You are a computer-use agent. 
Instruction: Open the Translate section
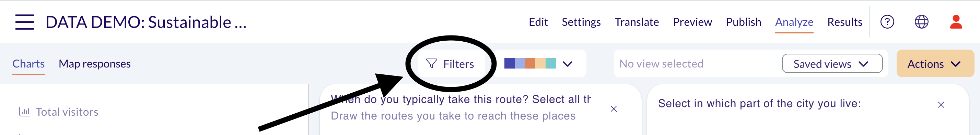(x=637, y=22)
